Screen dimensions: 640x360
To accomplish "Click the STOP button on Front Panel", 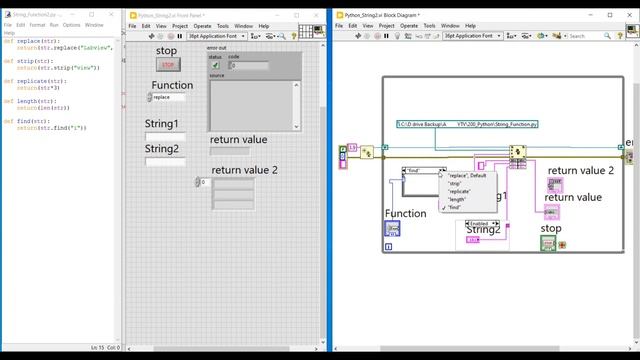I will pos(168,64).
